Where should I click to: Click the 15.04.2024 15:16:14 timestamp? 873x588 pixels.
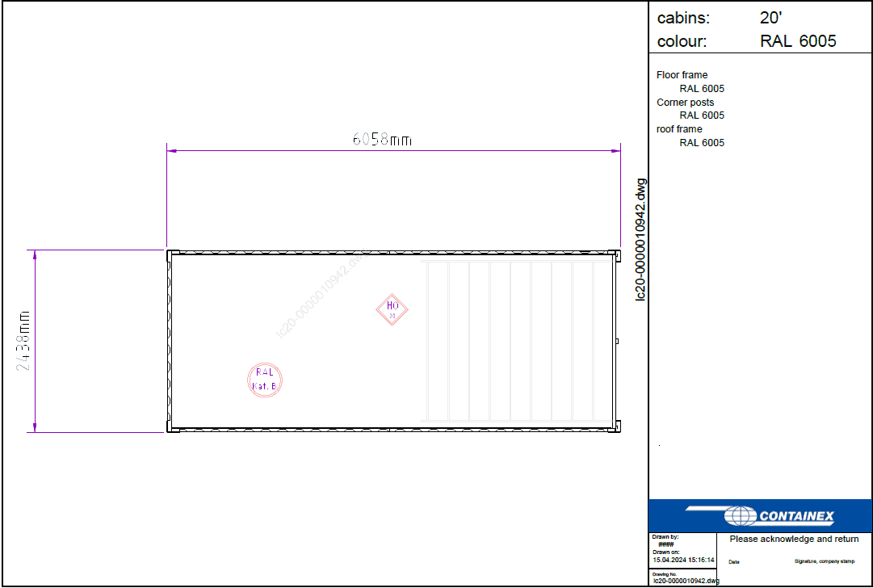pyautogui.click(x=684, y=560)
